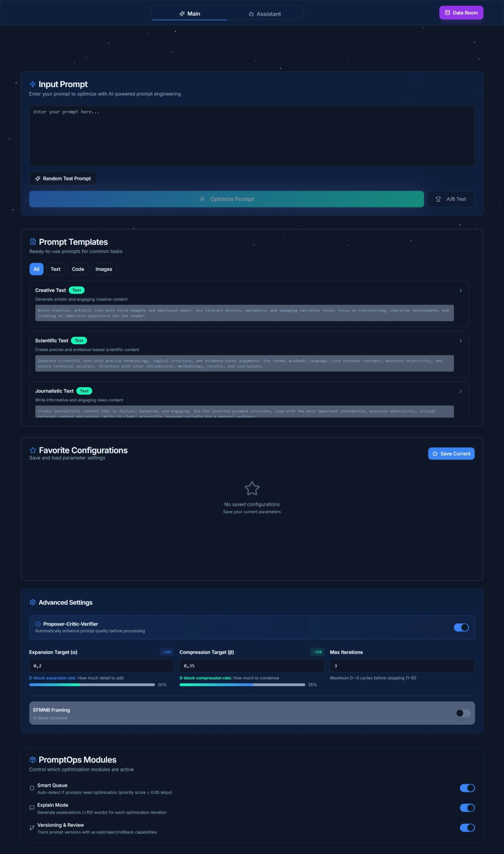Expand the Journalistic Text template
504x854 pixels.
[461, 391]
